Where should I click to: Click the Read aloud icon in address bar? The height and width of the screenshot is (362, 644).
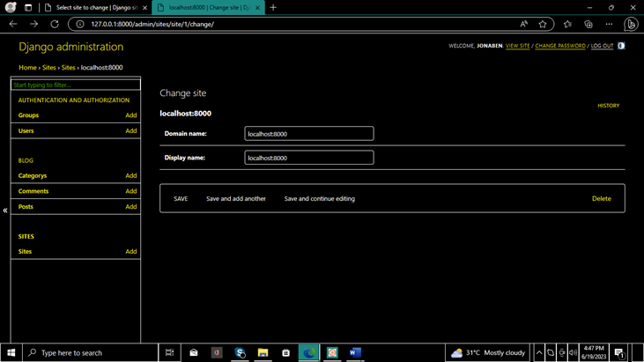[523, 24]
